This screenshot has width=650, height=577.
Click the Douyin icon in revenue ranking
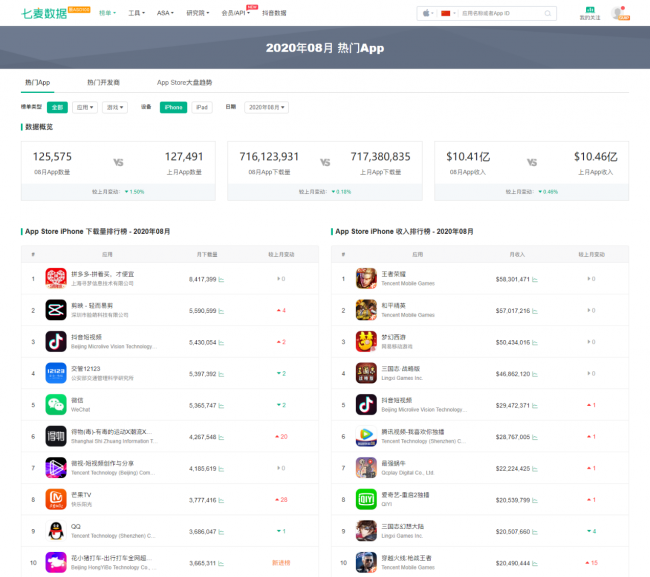pos(366,405)
